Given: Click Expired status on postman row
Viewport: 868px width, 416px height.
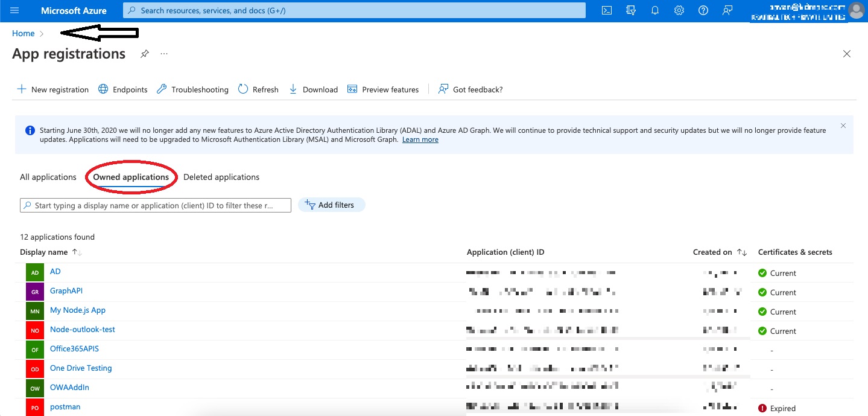Looking at the screenshot, I should tap(777, 408).
